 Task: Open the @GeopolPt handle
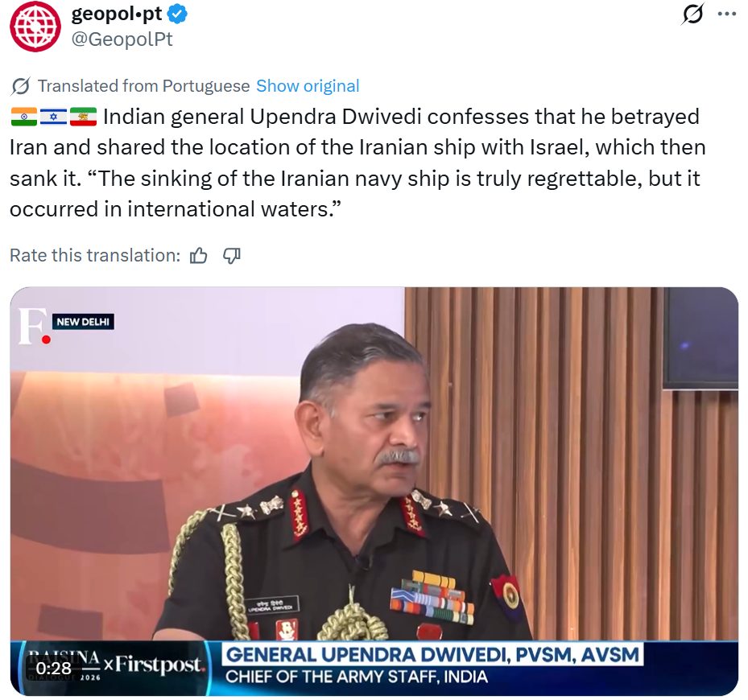pyautogui.click(x=122, y=39)
